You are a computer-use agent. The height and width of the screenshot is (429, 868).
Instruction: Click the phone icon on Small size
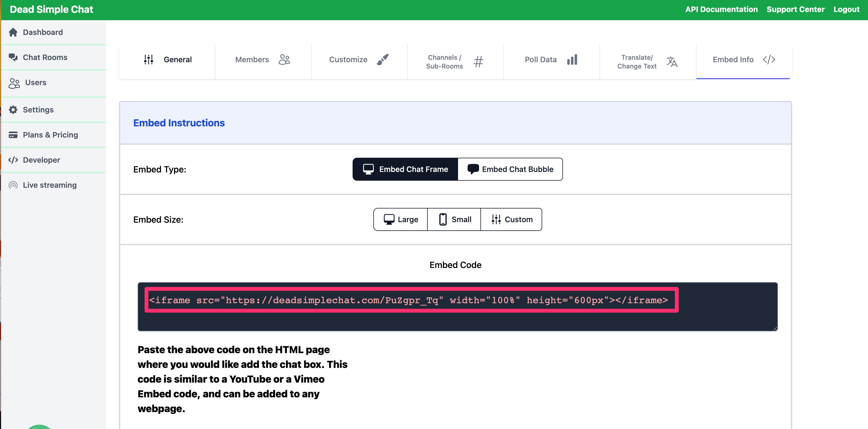tap(443, 220)
